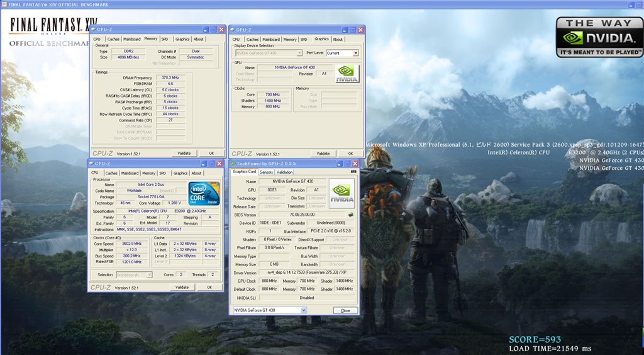The image size is (644, 355).
Task: Click the SCORE=593 text
Action: coord(535,340)
